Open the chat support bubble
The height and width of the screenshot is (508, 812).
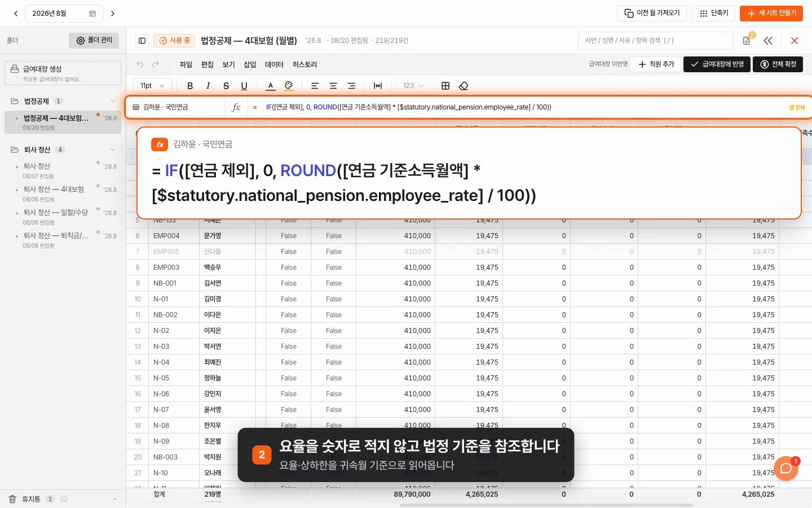(x=786, y=468)
